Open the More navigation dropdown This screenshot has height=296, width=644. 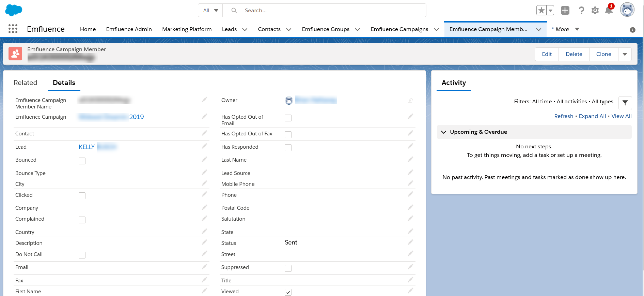(x=566, y=29)
